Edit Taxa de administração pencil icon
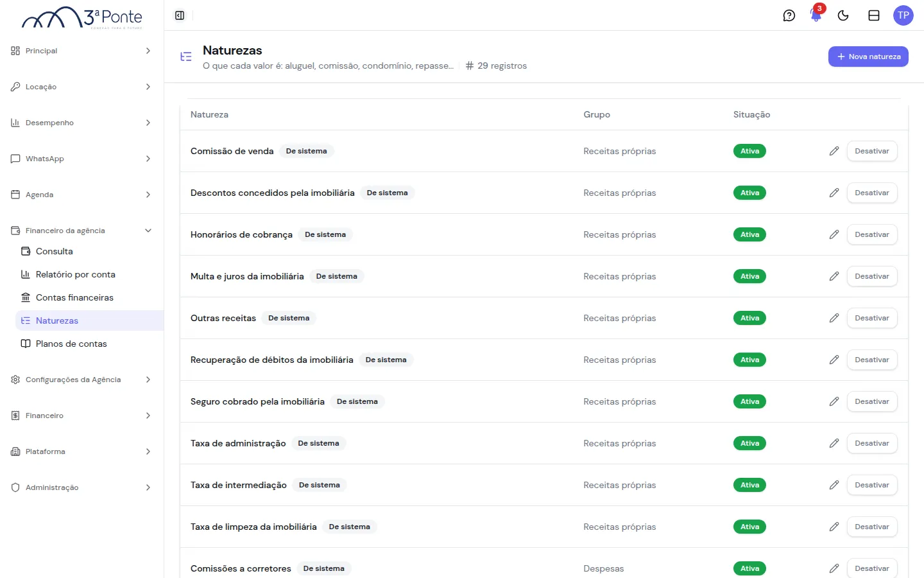 click(834, 443)
